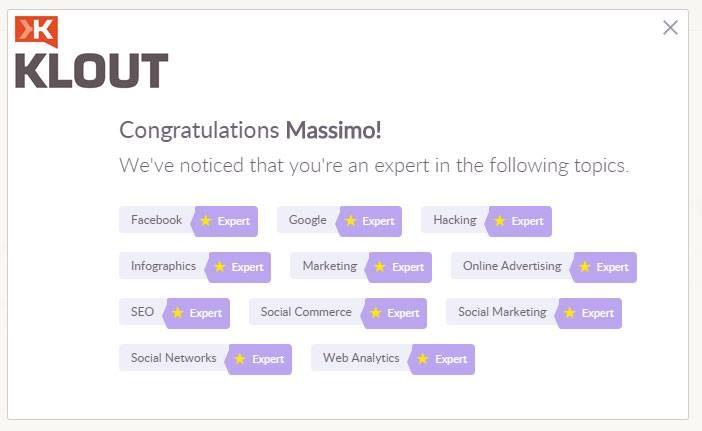
Task: Choose the Online Advertising topic label
Action: [512, 266]
